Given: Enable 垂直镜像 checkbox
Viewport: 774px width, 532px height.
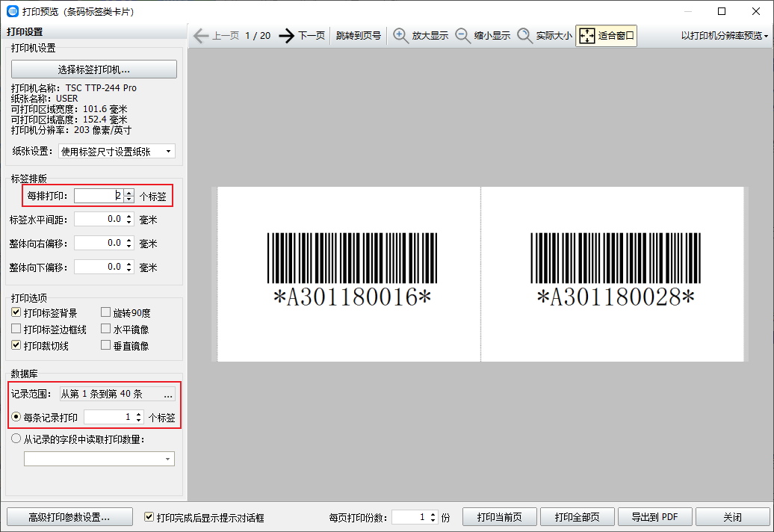Looking at the screenshot, I should click(105, 345).
